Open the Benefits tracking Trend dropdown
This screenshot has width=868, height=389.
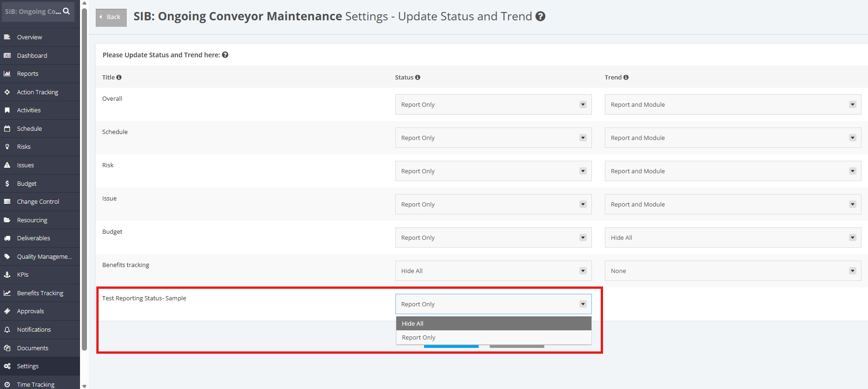pos(733,271)
